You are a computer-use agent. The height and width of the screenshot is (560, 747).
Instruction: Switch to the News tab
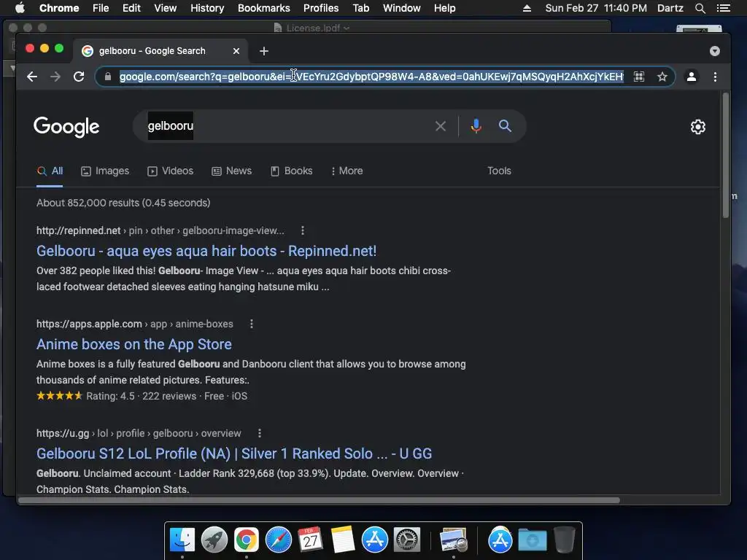click(x=231, y=171)
